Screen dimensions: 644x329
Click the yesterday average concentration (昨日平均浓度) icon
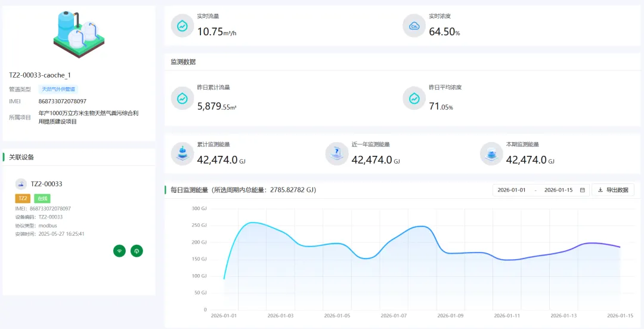414,99
